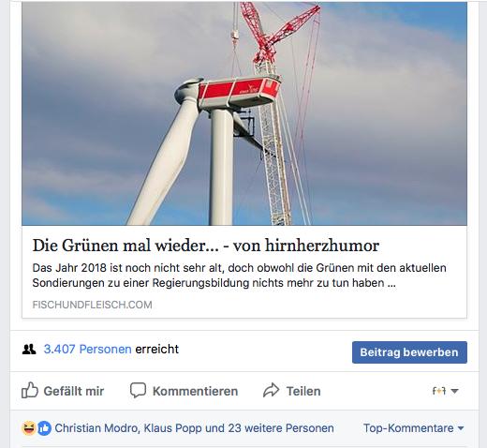Click the share arrow icon
Viewport: 487px width, 448px height.
pyautogui.click(x=271, y=390)
